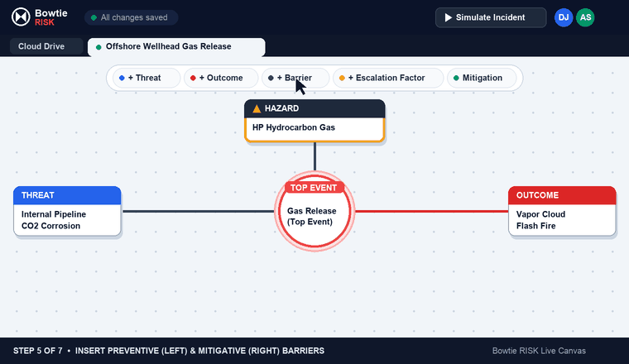Click the blue dot on Threat button
629x364 pixels.
coord(122,78)
